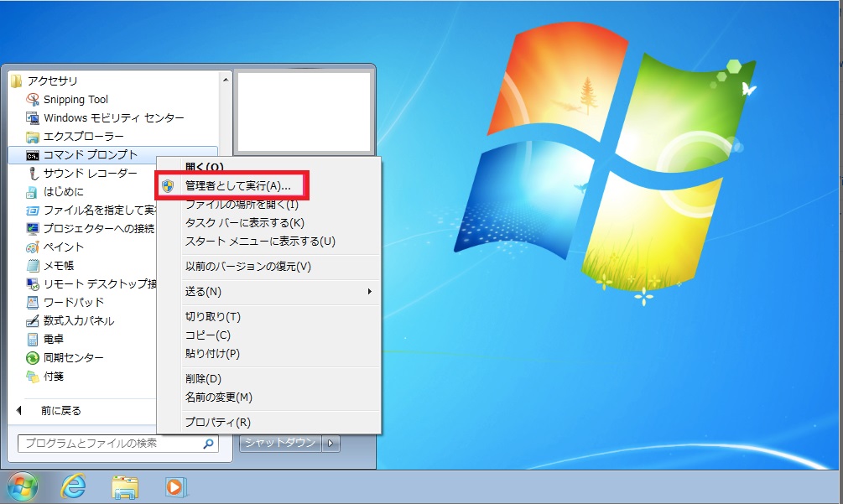Choose ファイルの場所を開く(I)
Image resolution: width=843 pixels, height=504 pixels.
click(242, 204)
